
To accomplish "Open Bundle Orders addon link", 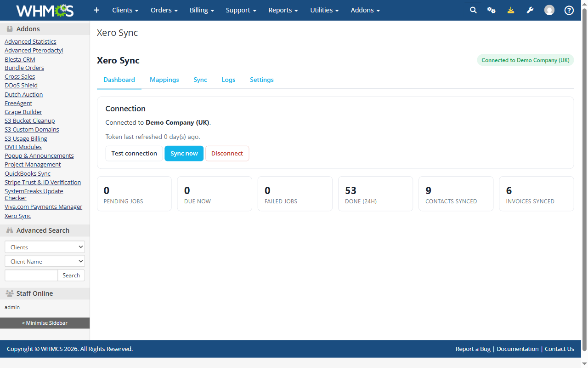I will click(24, 68).
